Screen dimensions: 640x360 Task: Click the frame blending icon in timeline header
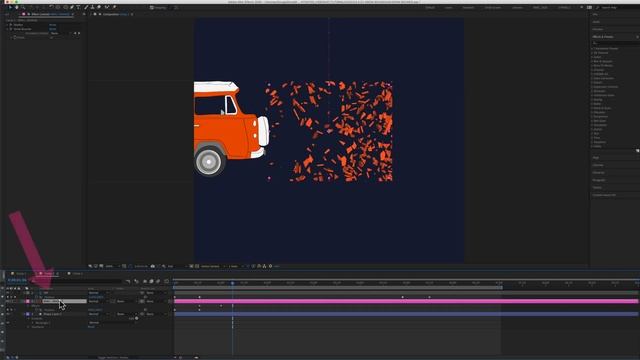tap(151, 281)
